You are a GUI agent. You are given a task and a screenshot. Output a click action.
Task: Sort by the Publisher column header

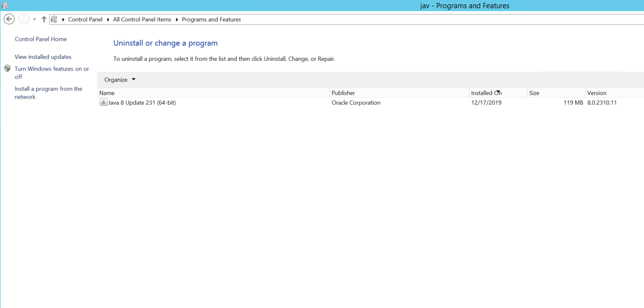click(399, 93)
